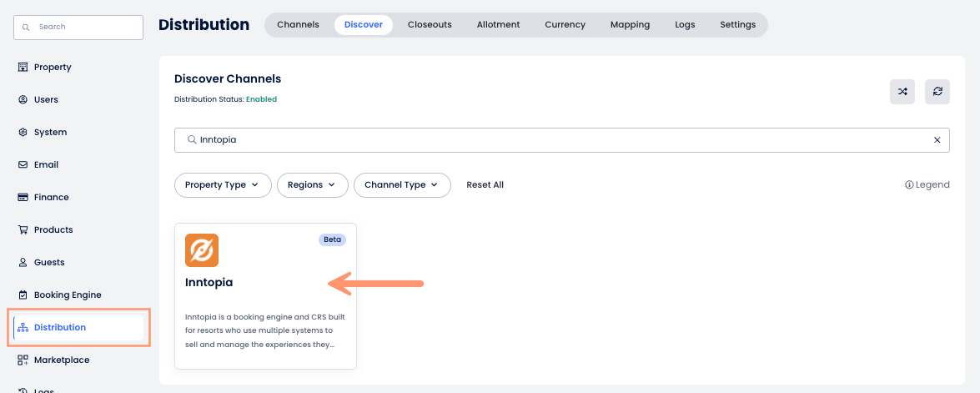Clear the Inntopia search text
The image size is (980, 393).
[937, 140]
